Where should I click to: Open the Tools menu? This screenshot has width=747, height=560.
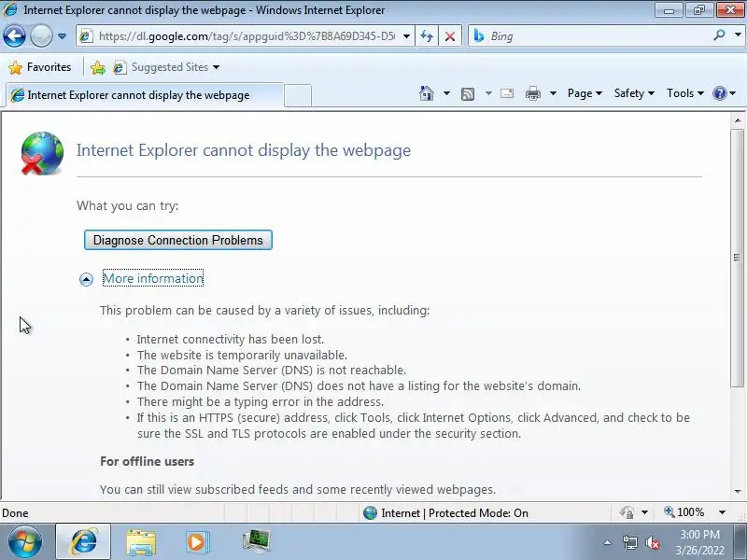(685, 93)
